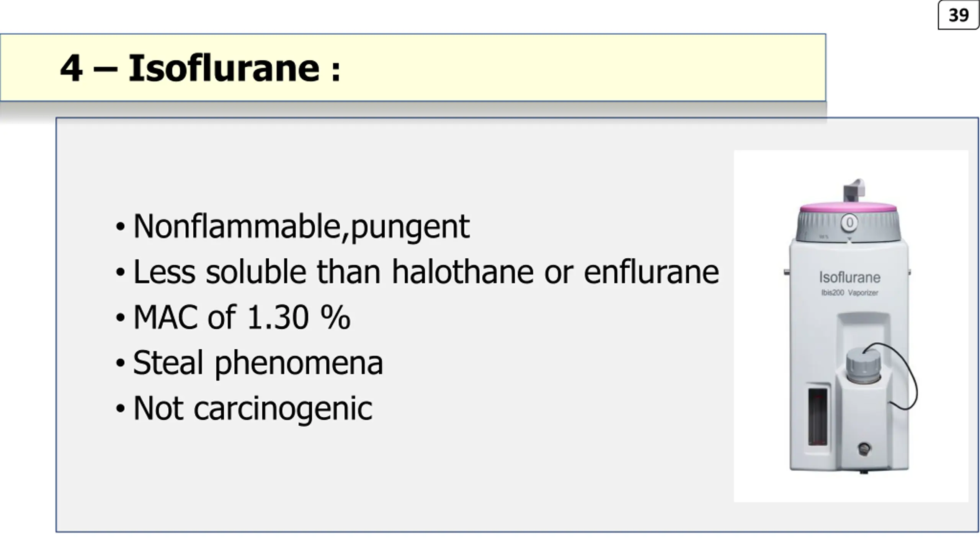
Task: Click the '0' dial indicator on vaporizer
Action: tap(849, 223)
